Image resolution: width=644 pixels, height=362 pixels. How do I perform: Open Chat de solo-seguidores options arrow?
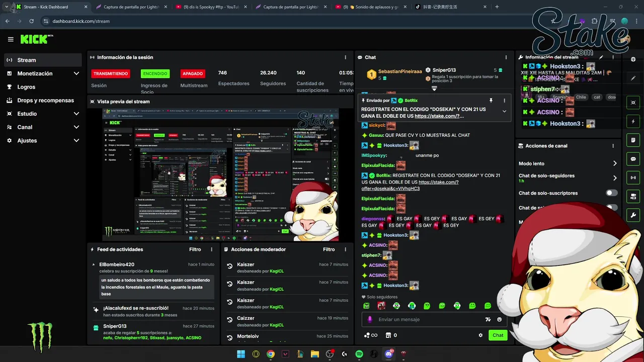[614, 178]
